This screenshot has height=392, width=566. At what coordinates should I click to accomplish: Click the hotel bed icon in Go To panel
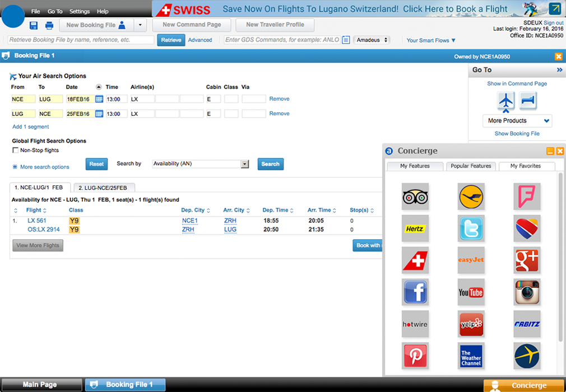click(x=528, y=101)
